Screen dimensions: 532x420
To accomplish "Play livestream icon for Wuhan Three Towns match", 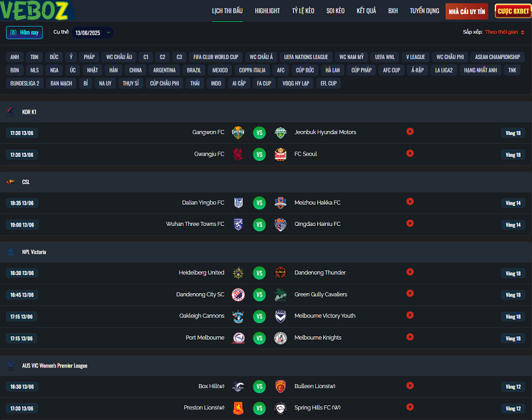I will [410, 223].
